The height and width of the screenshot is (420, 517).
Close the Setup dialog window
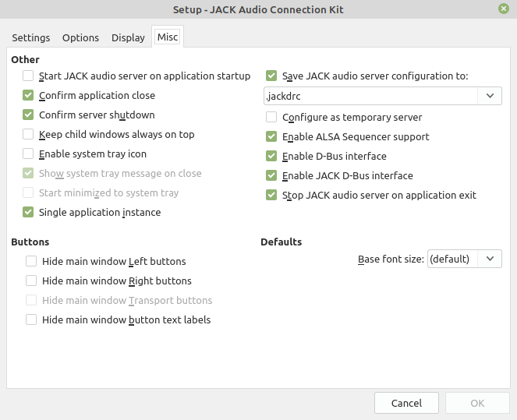[504, 9]
